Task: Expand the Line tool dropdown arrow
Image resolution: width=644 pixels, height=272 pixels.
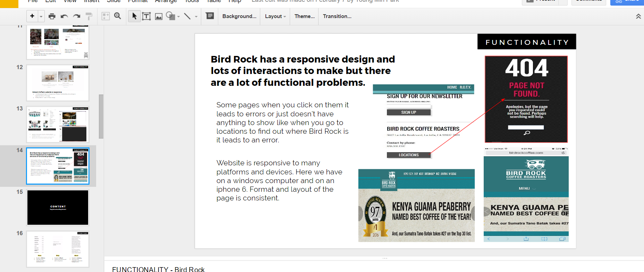Action: click(196, 16)
